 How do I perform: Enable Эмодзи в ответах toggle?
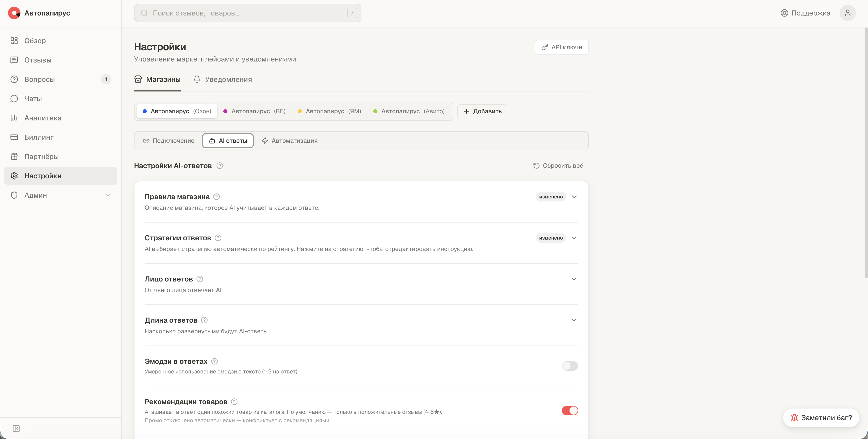coord(570,366)
